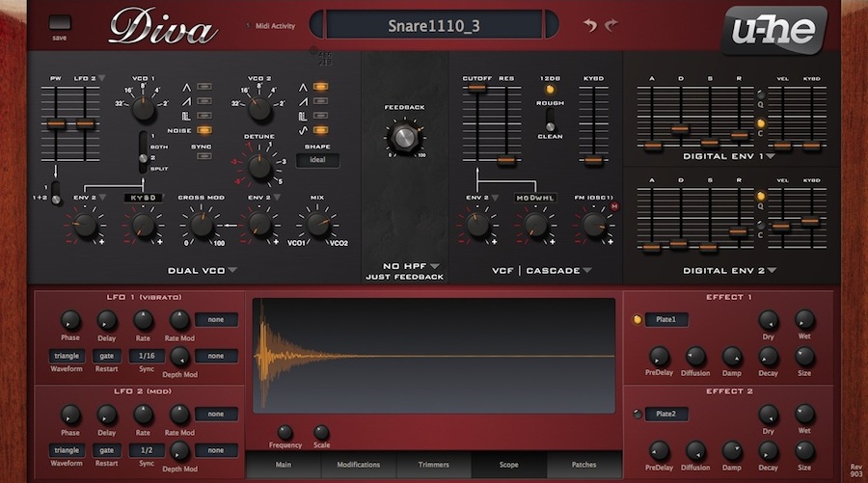Click the Diva logo
The width and height of the screenshot is (868, 483).
(x=161, y=28)
